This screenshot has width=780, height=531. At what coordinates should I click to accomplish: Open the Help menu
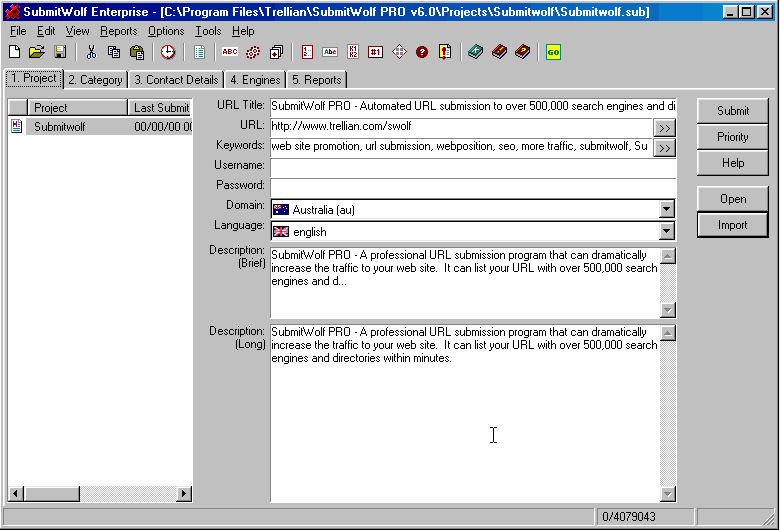tap(243, 31)
